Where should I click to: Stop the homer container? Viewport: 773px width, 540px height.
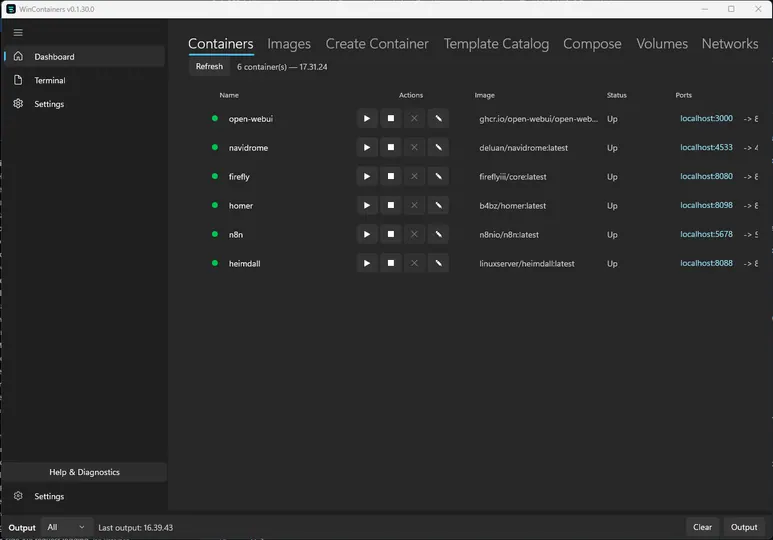point(390,205)
